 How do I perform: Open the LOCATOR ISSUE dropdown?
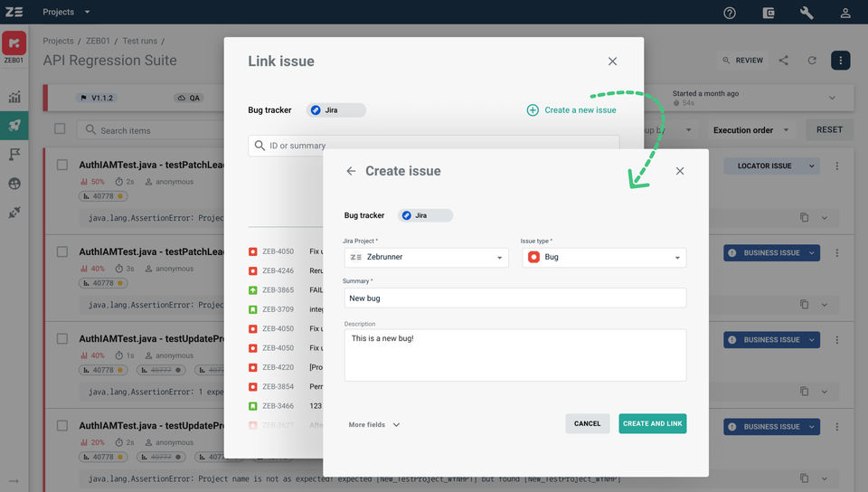771,166
